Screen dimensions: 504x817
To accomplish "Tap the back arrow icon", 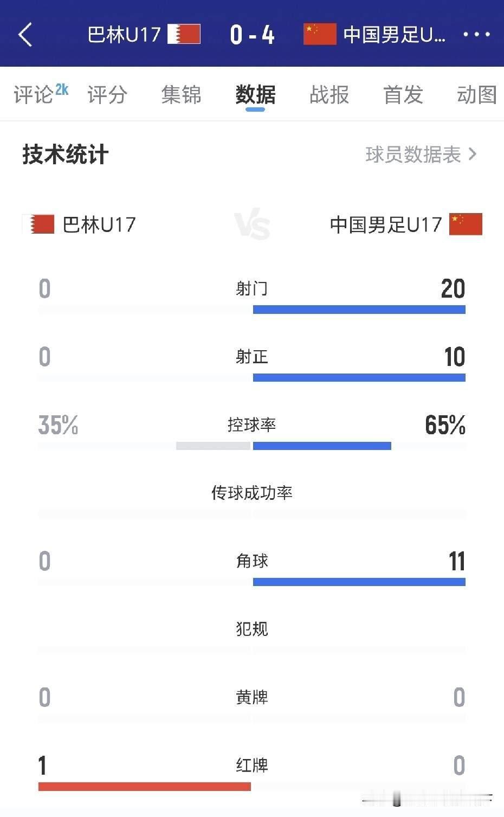I will point(25,35).
